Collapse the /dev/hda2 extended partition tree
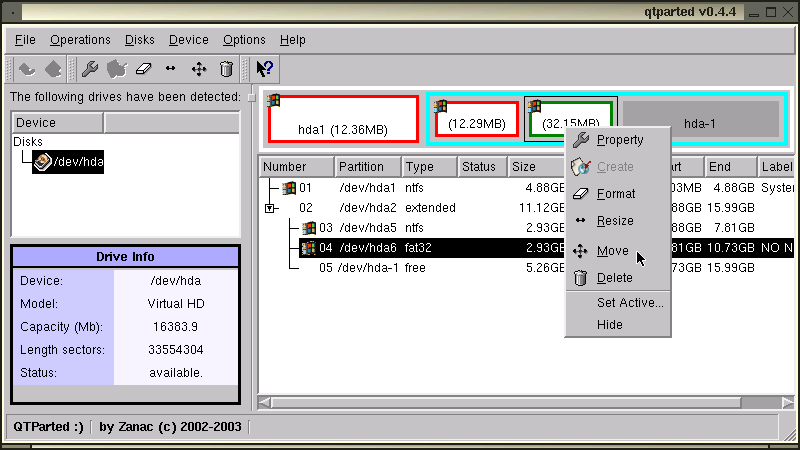This screenshot has height=450, width=800. [x=269, y=208]
